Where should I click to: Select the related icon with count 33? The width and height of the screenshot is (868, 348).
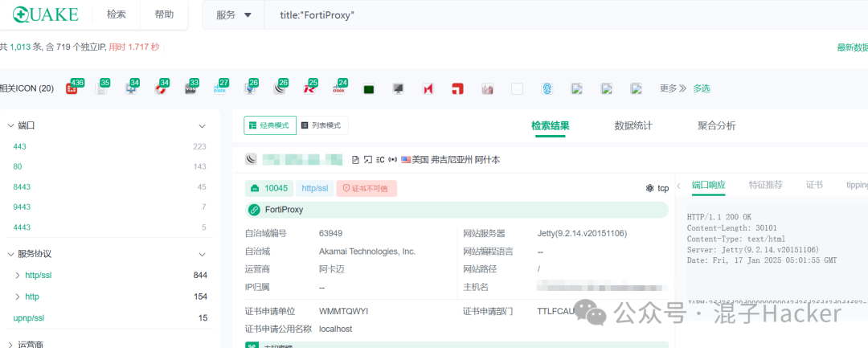190,88
